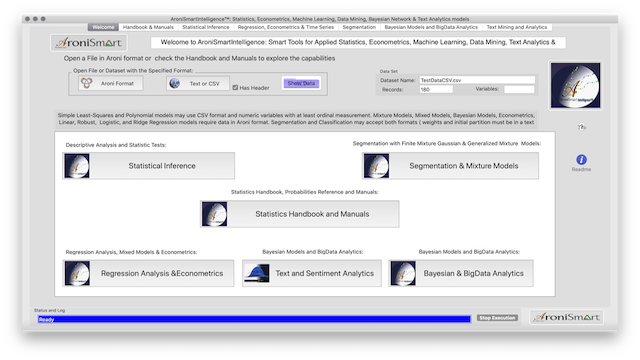Open the Handbook & Manuals tab
This screenshot has height=360, width=640.
coord(148,27)
